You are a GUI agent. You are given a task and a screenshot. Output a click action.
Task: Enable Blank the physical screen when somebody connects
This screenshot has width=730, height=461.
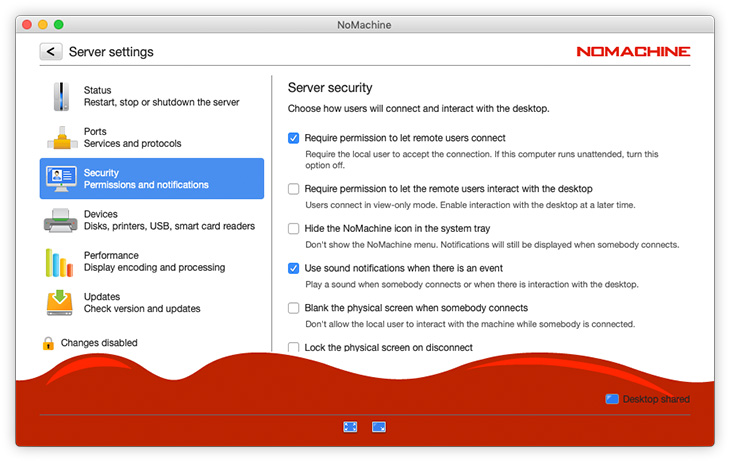coord(294,308)
